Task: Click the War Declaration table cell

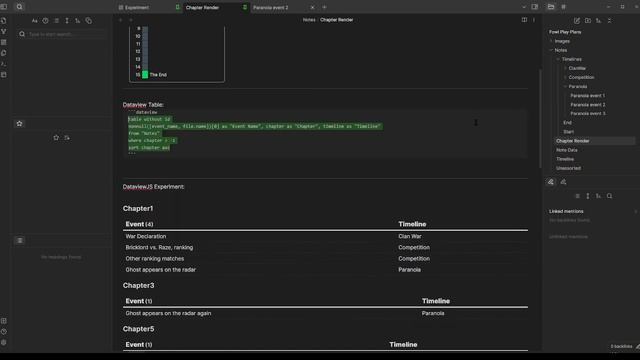Action: coord(146,236)
